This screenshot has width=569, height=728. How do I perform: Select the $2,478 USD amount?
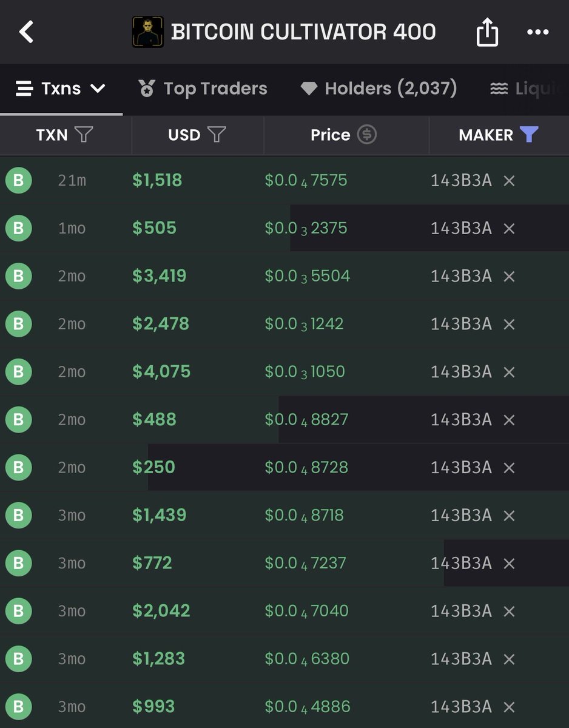click(161, 325)
